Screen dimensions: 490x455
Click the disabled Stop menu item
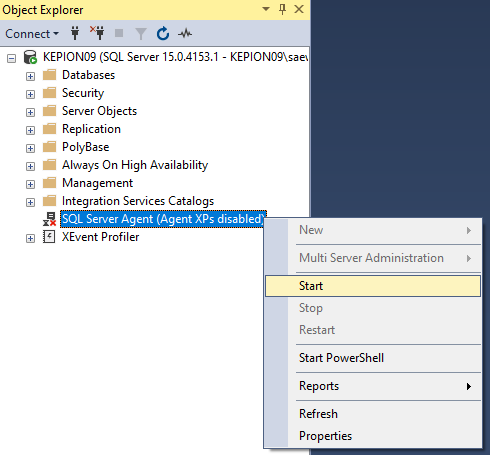(373, 308)
